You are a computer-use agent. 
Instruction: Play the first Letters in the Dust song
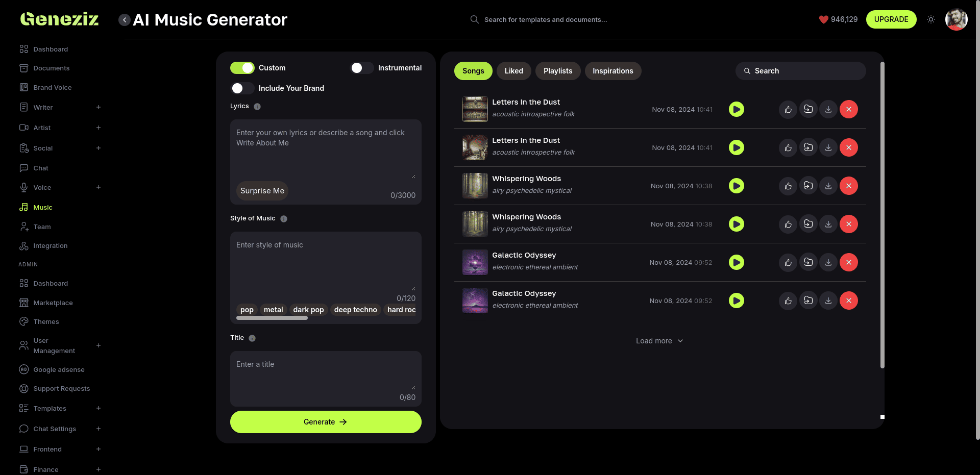736,109
